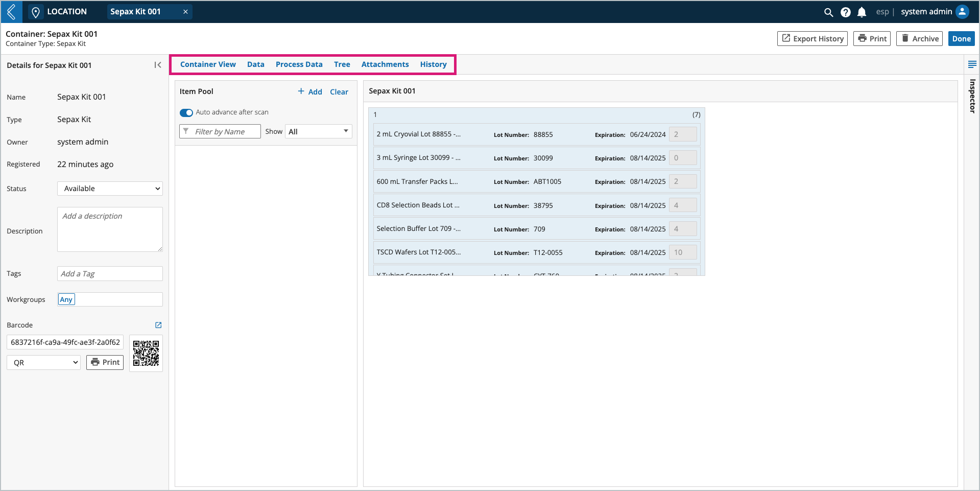
Task: Click the barcode value field
Action: [65, 342]
